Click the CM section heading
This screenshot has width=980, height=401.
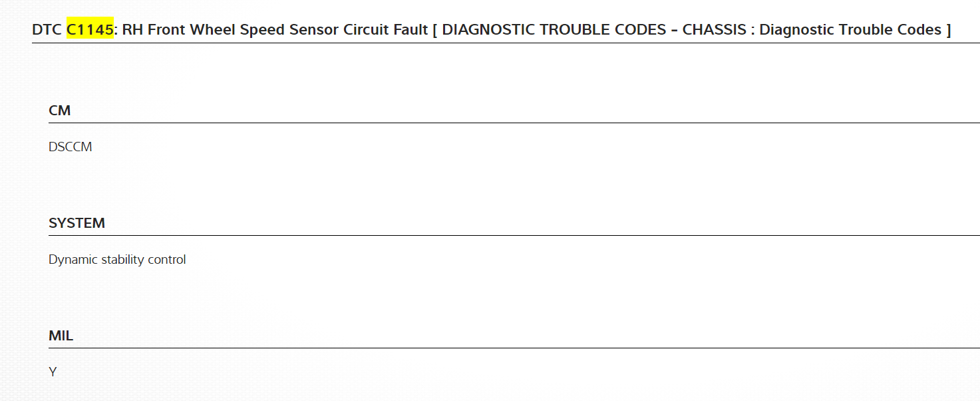(60, 111)
